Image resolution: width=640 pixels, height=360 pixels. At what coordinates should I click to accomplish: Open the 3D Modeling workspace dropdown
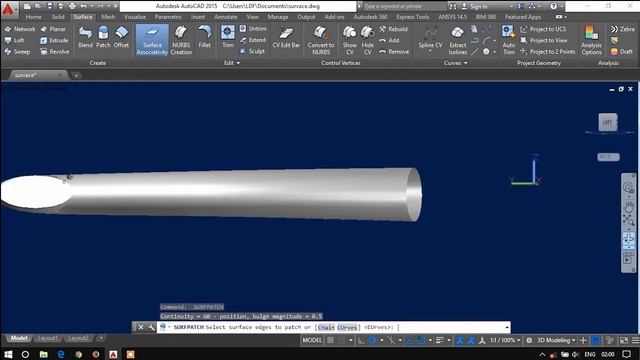click(x=556, y=340)
